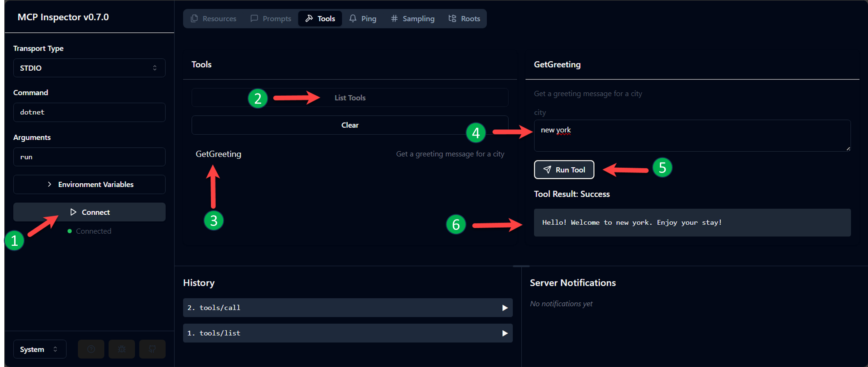The image size is (868, 367).
Task: Click the tool result output text
Action: 632,223
